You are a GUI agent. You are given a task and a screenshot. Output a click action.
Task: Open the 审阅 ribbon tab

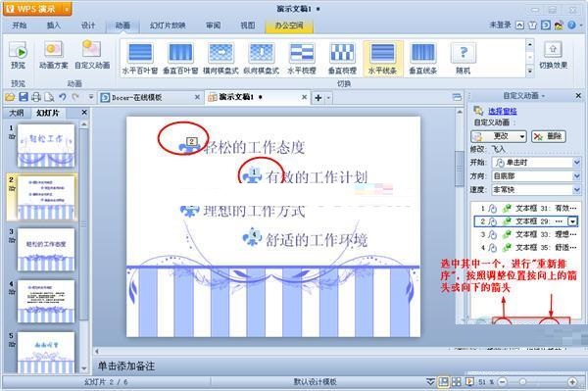click(x=213, y=25)
